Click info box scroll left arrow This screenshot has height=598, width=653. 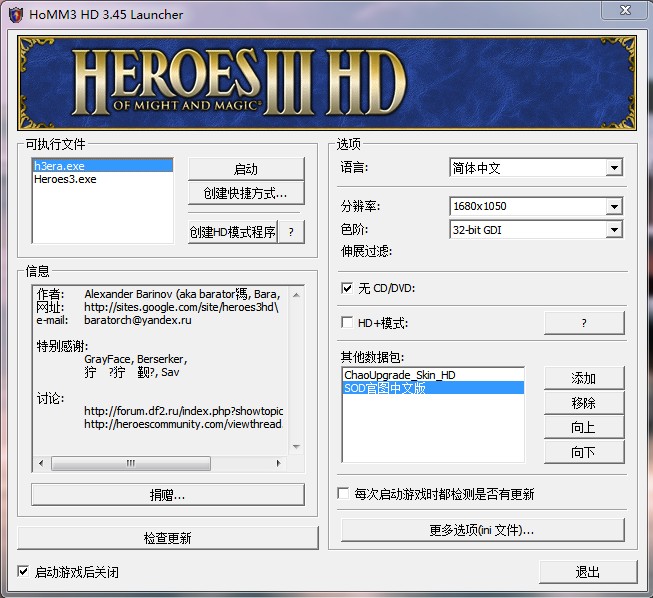[x=41, y=463]
